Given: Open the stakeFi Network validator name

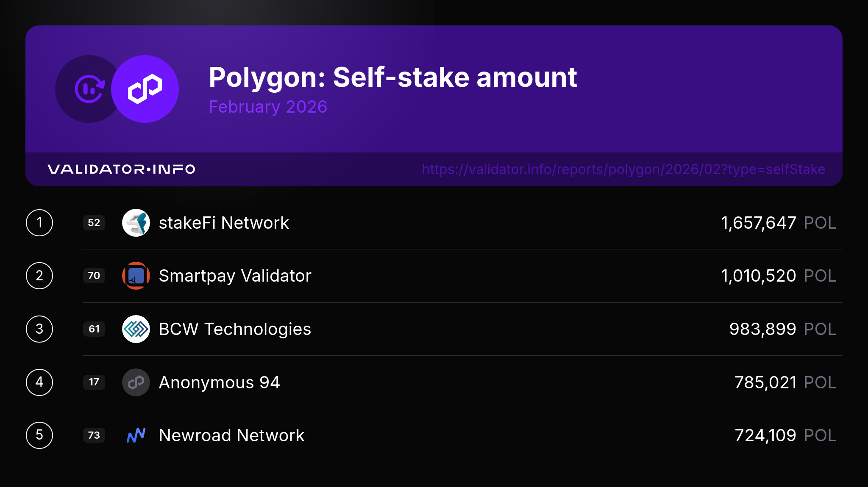Looking at the screenshot, I should tap(224, 223).
